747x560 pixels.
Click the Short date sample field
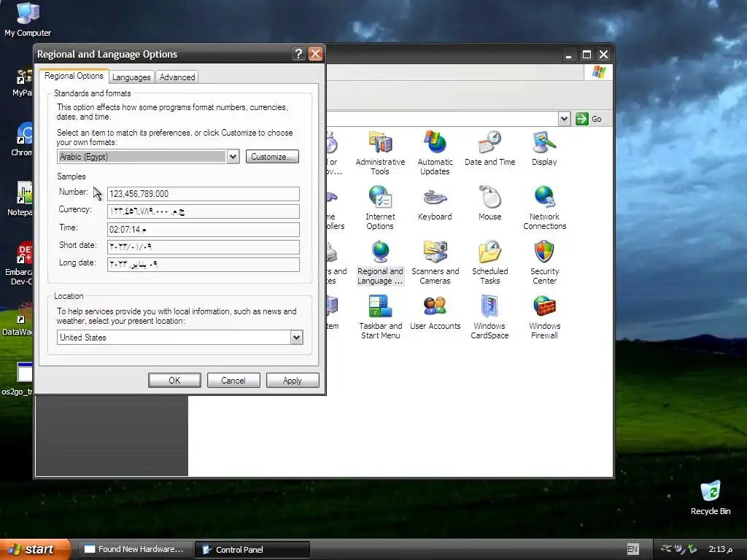click(204, 246)
